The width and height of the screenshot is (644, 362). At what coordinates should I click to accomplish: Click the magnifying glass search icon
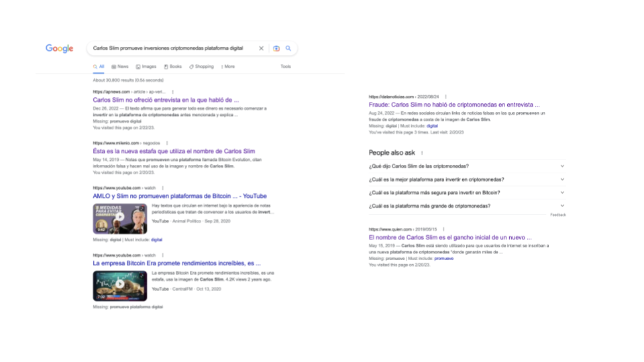tap(288, 48)
